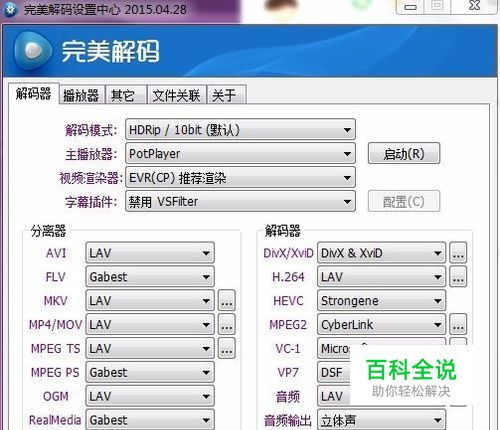Switch to the 播放器 tab
Viewport: 500px width, 430px height.
81,95
